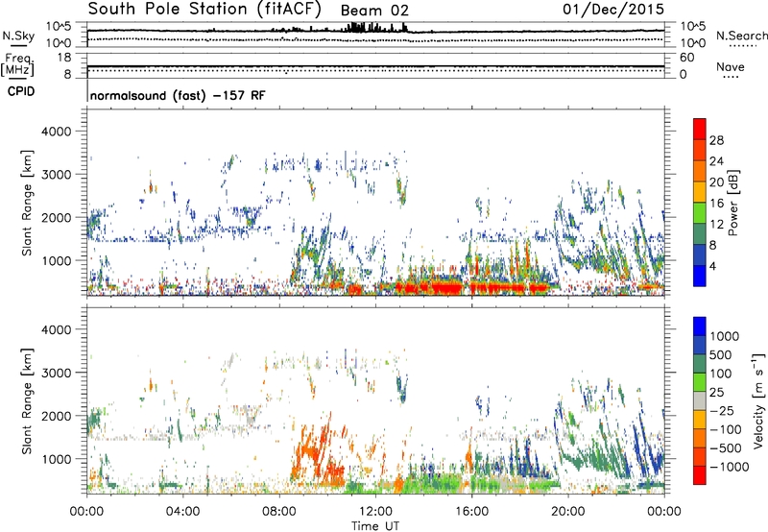Click the 1000 tick of the velocity panel
Image resolution: width=768 pixels, height=532 pixels.
click(57, 459)
